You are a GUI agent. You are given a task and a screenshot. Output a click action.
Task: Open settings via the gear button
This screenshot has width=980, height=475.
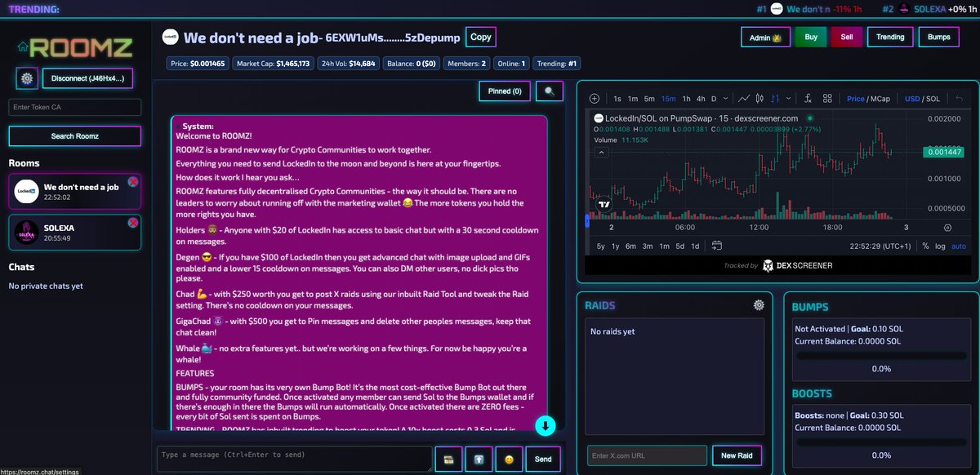point(27,78)
